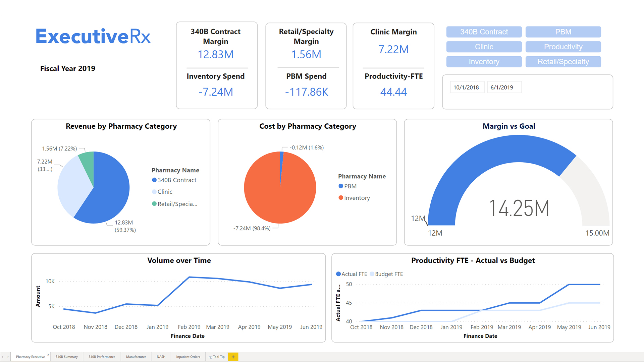The height and width of the screenshot is (362, 644).
Task: Click the Inventory navigation button
Action: click(x=484, y=62)
